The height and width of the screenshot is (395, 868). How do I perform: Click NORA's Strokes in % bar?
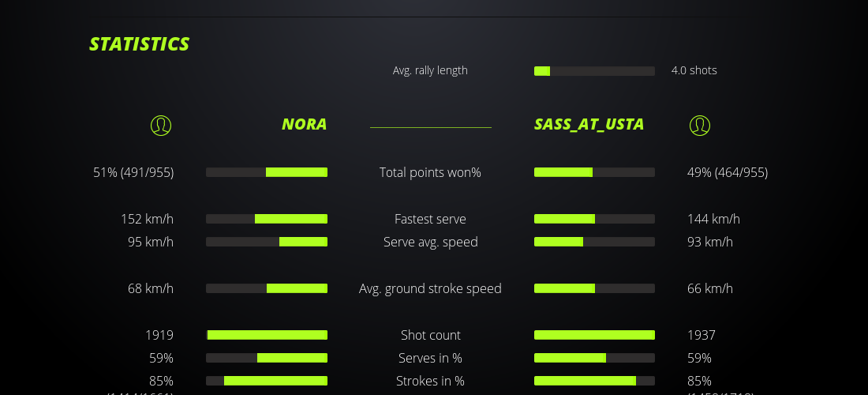tap(267, 381)
